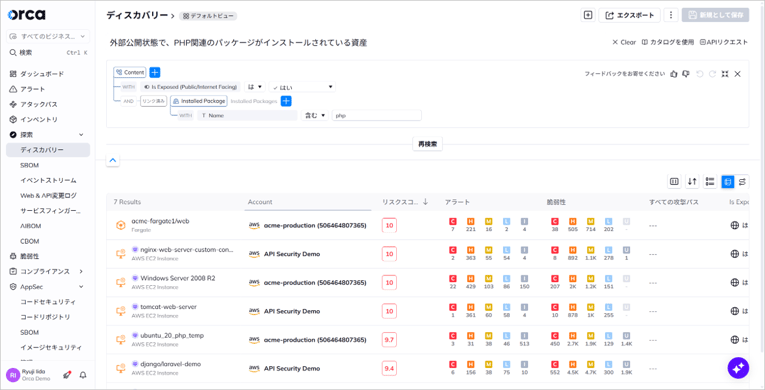Viewport: 765px width, 390px height.
Task: Select the graph relations view toggle
Action: pyautogui.click(x=742, y=182)
